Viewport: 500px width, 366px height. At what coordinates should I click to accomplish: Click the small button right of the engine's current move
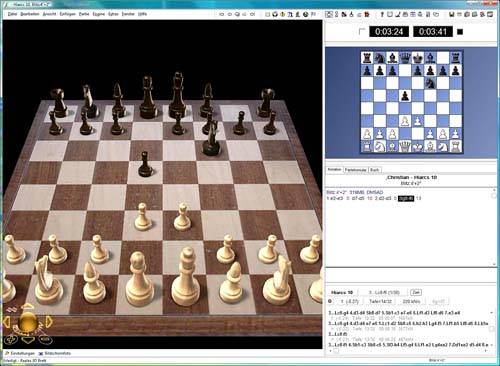[x=416, y=292]
